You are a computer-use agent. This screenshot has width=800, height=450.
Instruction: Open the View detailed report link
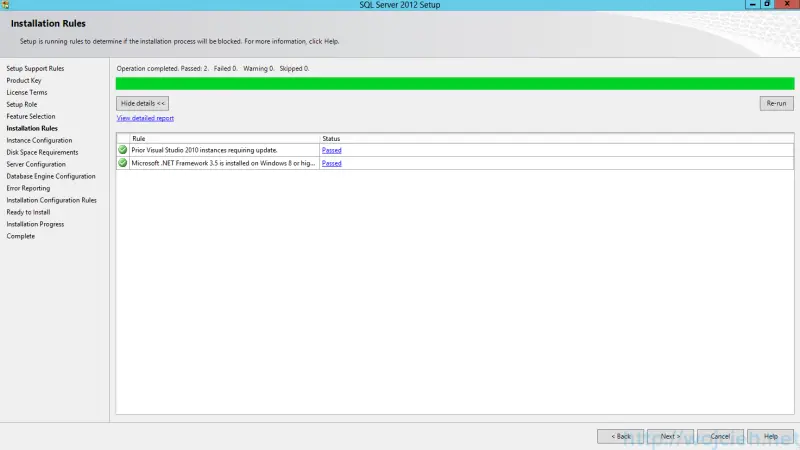tap(145, 118)
